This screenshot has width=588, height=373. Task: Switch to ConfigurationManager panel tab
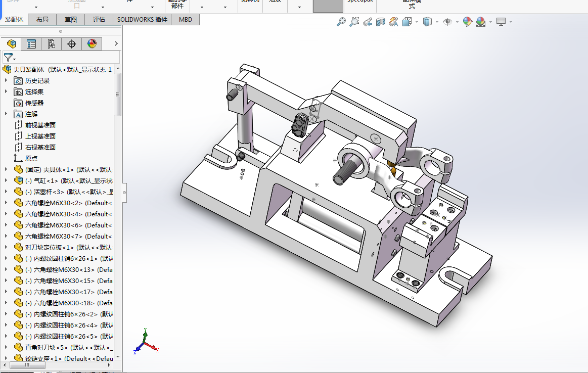pyautogui.click(x=52, y=44)
